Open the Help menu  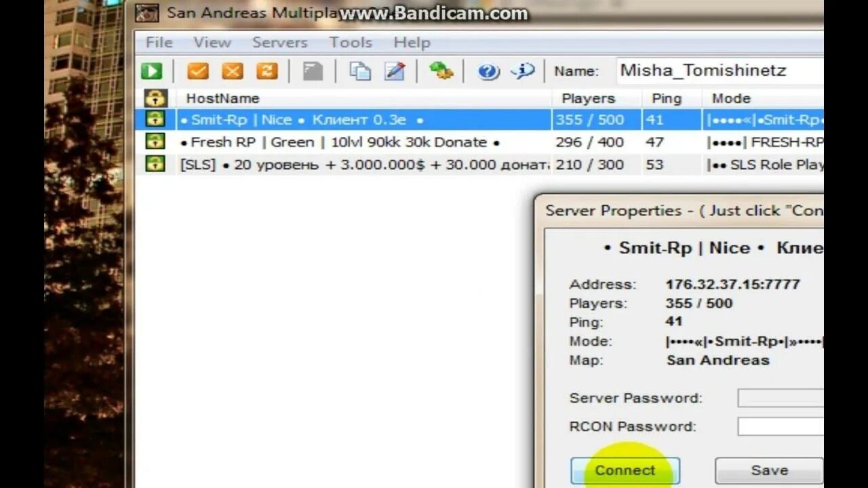[x=412, y=43]
